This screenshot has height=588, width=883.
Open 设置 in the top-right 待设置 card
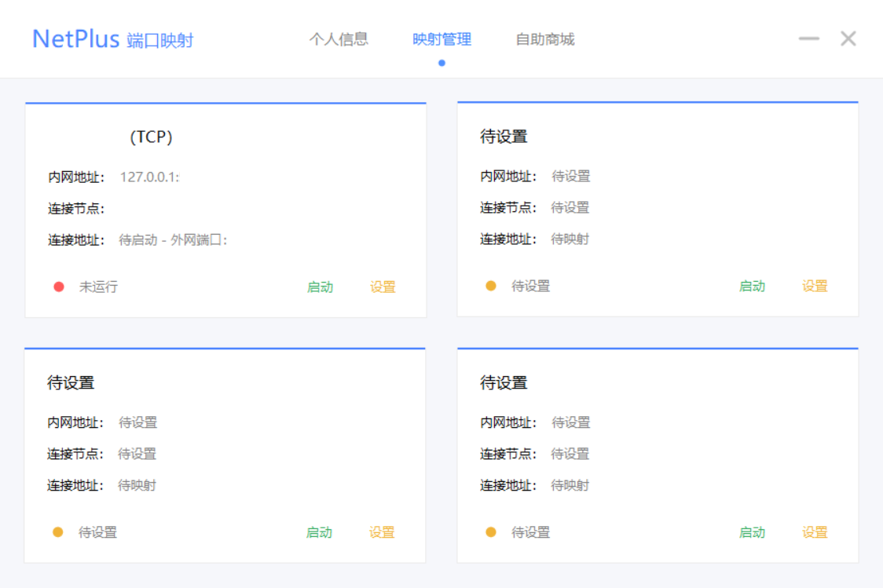(x=815, y=286)
